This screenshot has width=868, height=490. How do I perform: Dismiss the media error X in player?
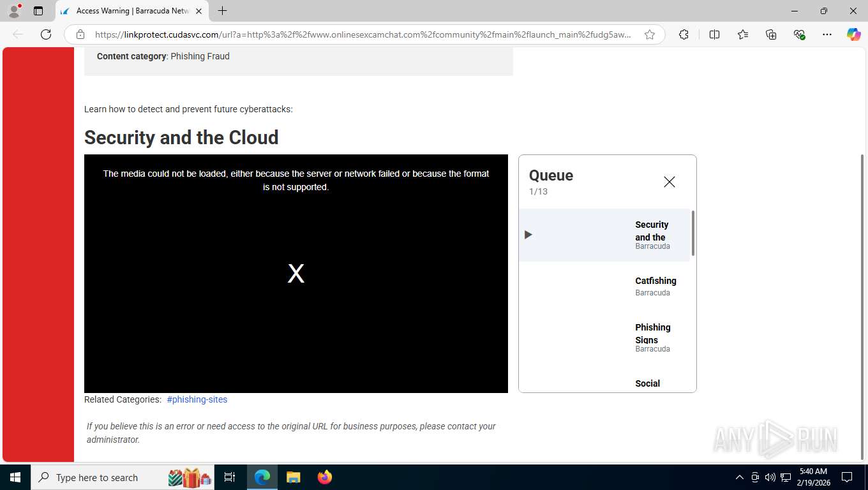[x=296, y=274]
